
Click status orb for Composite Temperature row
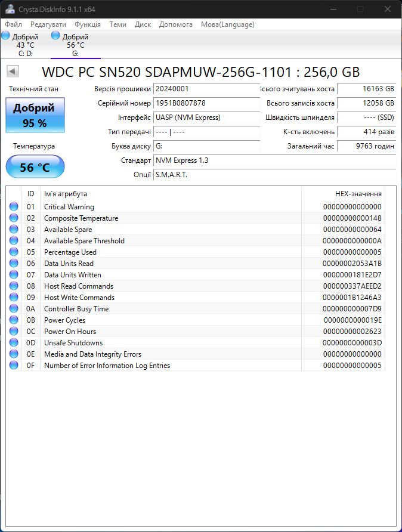pos(14,218)
